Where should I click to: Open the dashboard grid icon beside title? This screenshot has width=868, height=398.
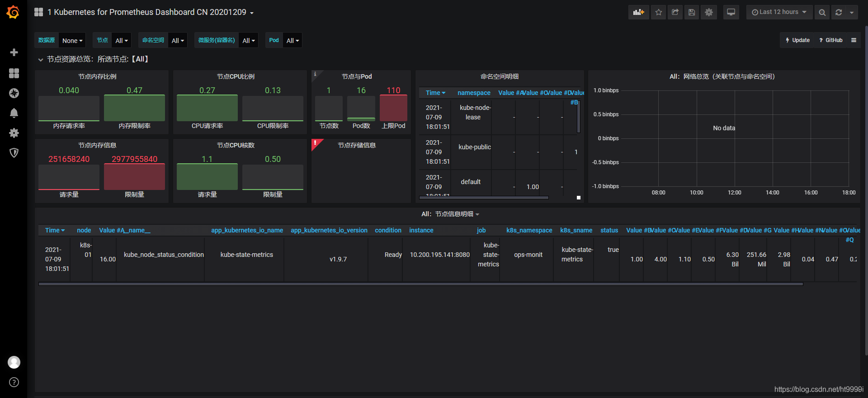click(x=39, y=12)
